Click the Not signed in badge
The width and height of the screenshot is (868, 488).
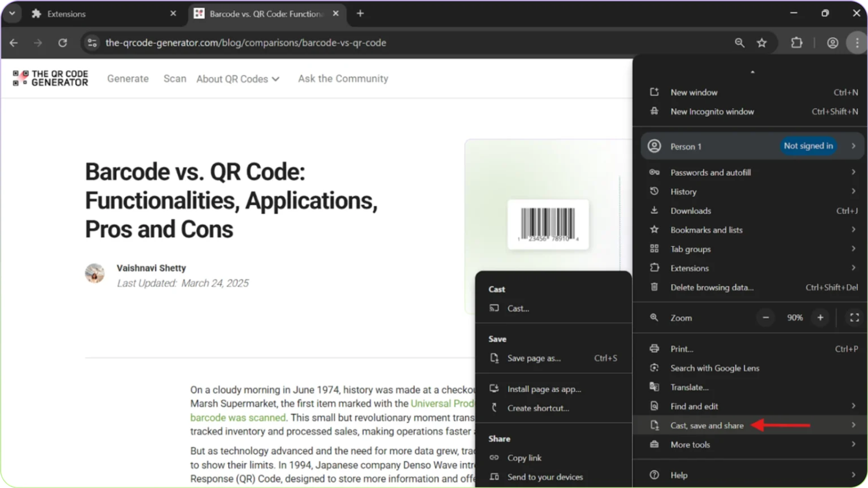[808, 146]
